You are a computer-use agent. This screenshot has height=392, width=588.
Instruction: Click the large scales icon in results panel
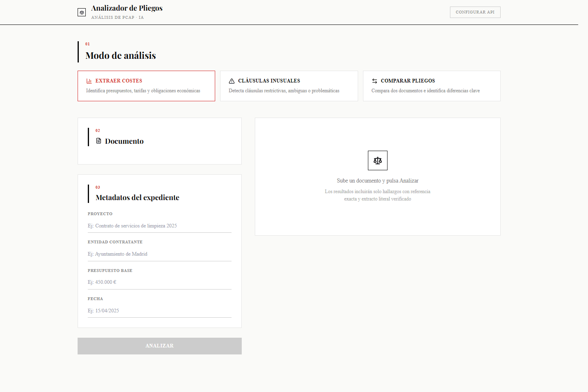click(378, 160)
